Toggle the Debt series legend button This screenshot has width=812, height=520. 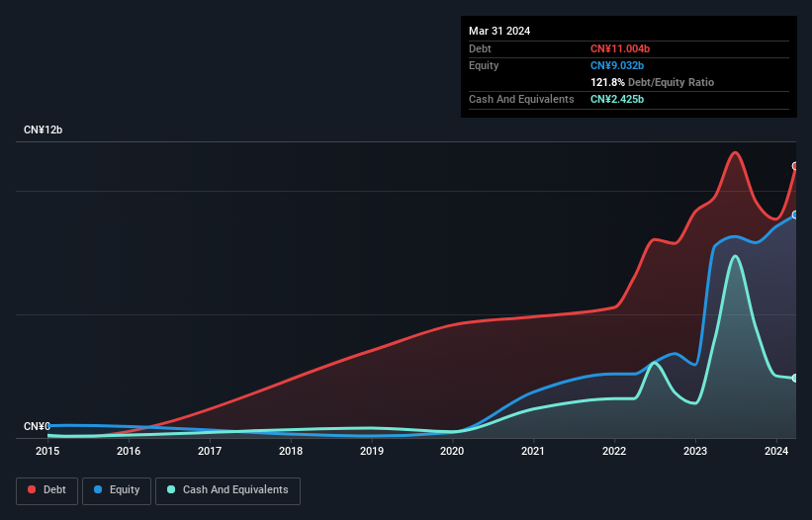point(47,490)
